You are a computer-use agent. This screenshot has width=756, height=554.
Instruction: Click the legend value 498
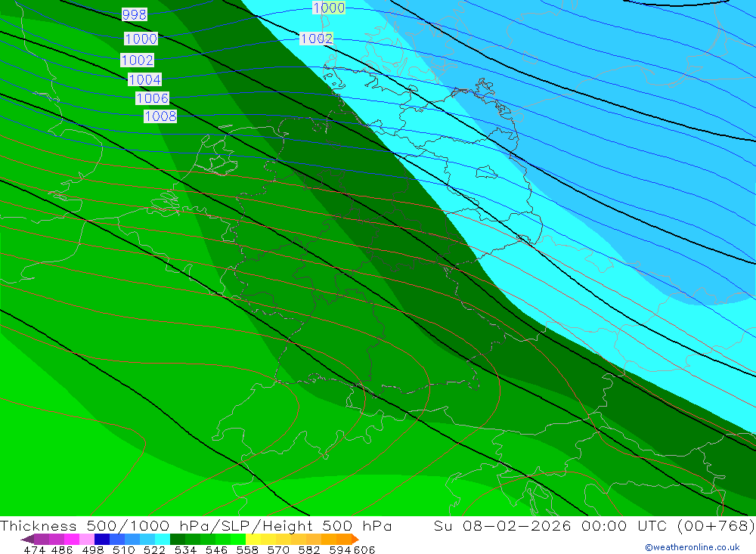tap(92, 549)
